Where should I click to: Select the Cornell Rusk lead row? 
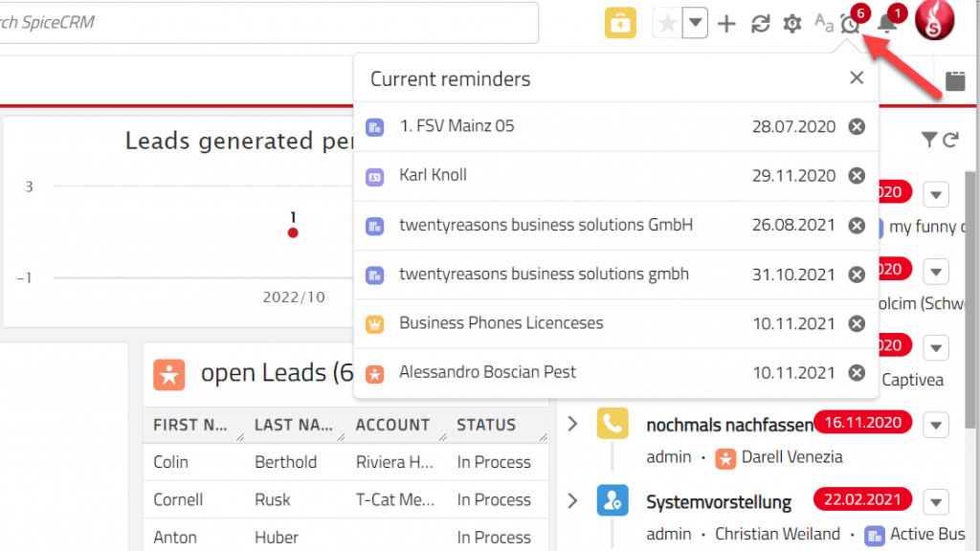pyautogui.click(x=345, y=499)
